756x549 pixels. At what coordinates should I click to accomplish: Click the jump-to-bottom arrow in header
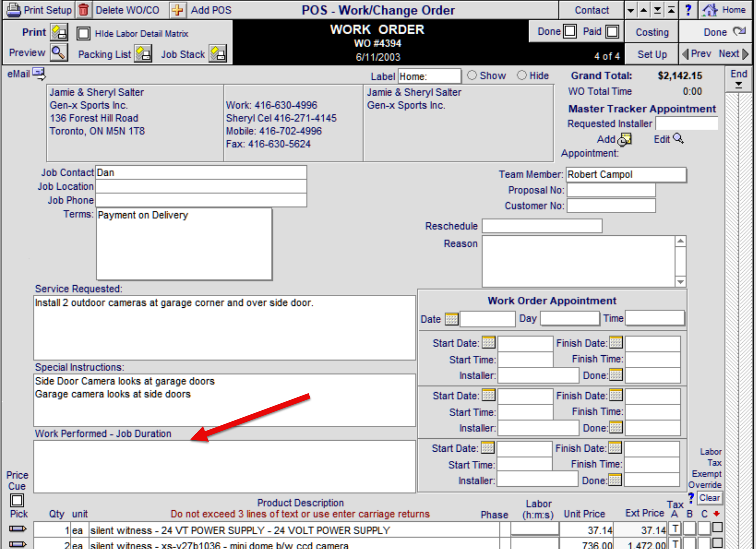657,10
